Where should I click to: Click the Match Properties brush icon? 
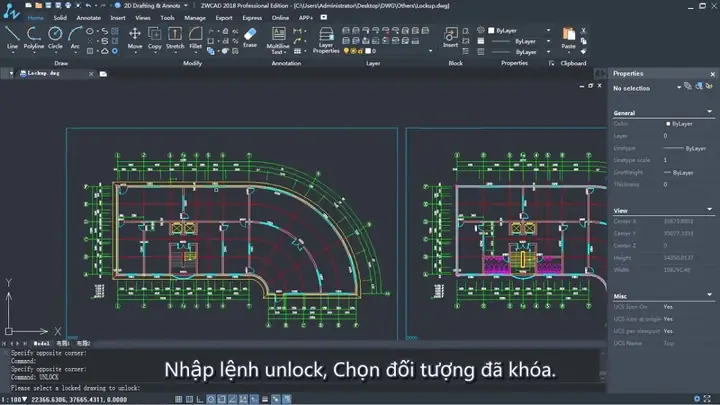(x=584, y=51)
